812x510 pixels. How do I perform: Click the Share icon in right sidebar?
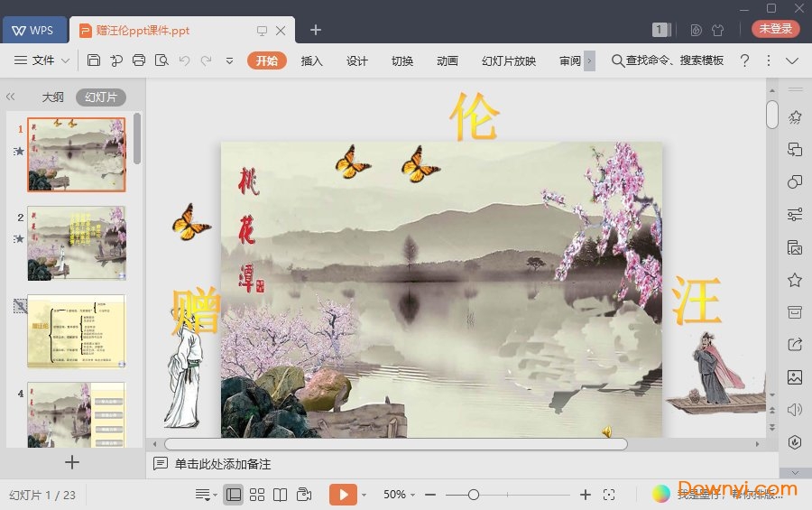pyautogui.click(x=794, y=344)
